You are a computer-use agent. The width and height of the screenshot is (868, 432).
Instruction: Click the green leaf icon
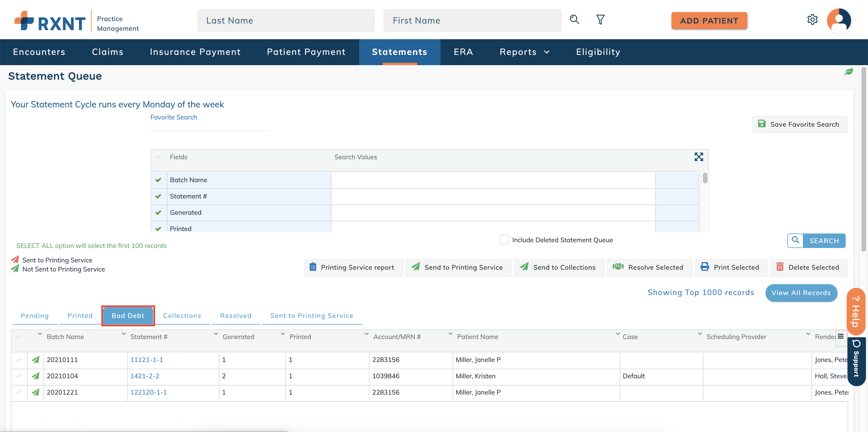point(848,71)
